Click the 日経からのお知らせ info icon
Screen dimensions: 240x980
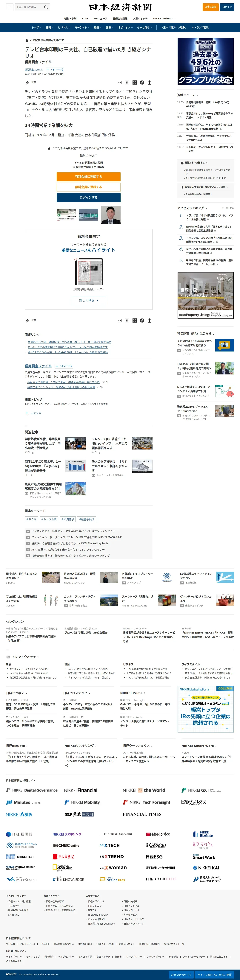point(182,163)
